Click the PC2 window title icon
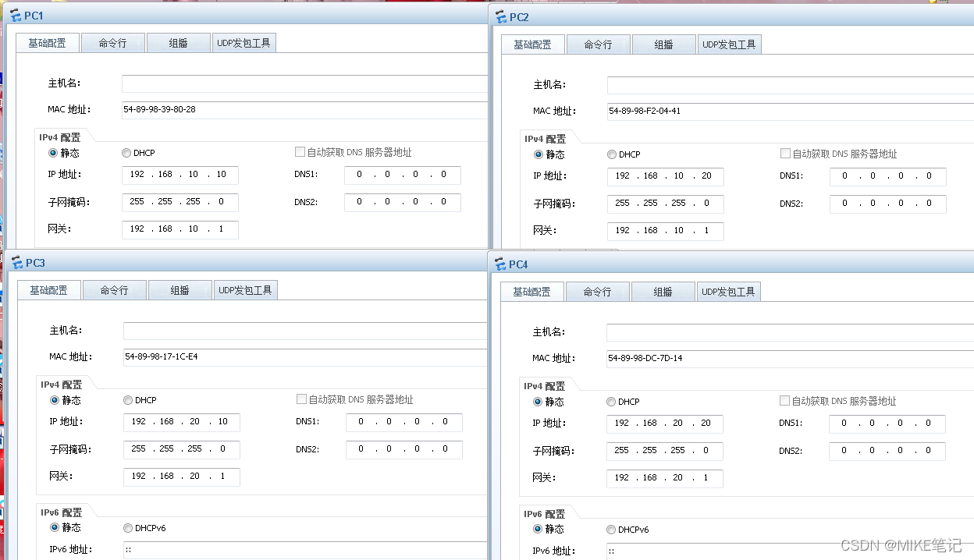The image size is (974, 560). pyautogui.click(x=501, y=17)
